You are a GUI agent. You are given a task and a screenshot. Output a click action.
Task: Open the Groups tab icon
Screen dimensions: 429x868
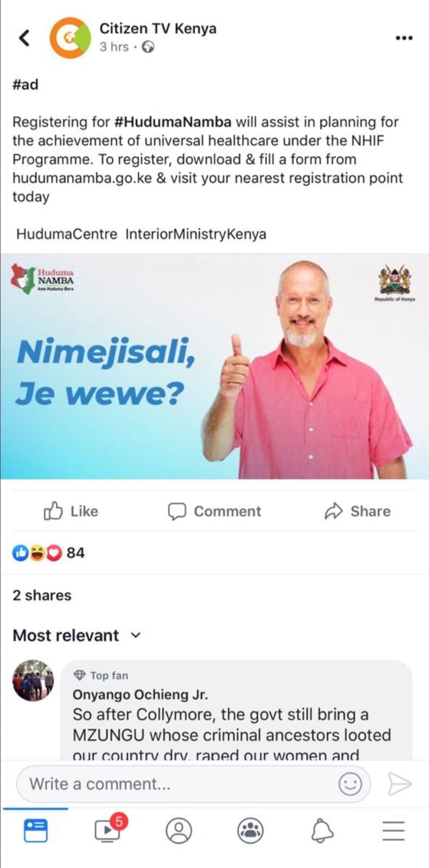pyautogui.click(x=250, y=830)
